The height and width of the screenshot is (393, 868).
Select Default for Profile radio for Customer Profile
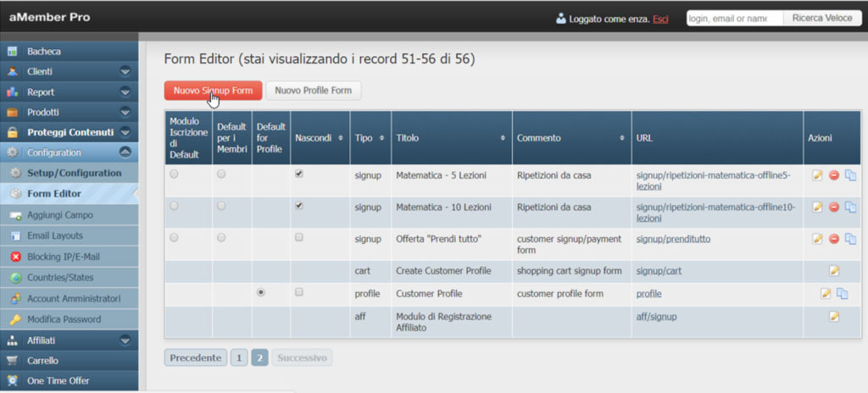[260, 292]
